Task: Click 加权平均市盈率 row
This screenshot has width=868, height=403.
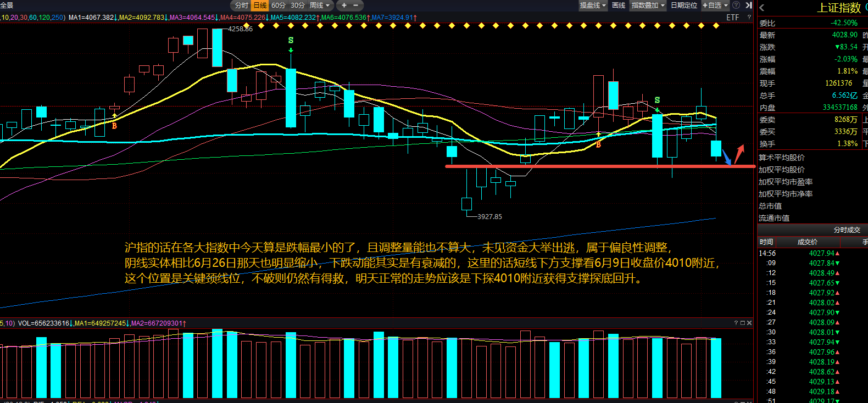Action: point(813,182)
